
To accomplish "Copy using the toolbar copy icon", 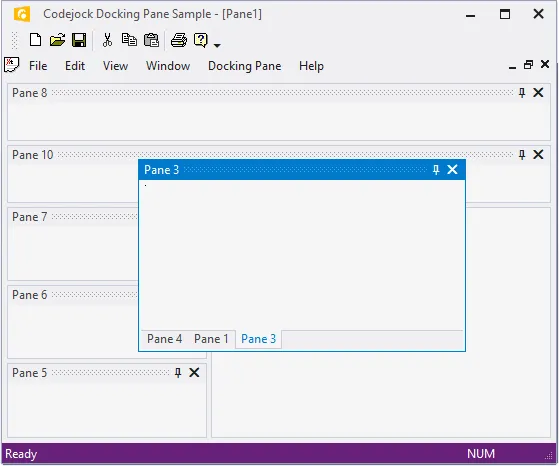I will point(129,40).
